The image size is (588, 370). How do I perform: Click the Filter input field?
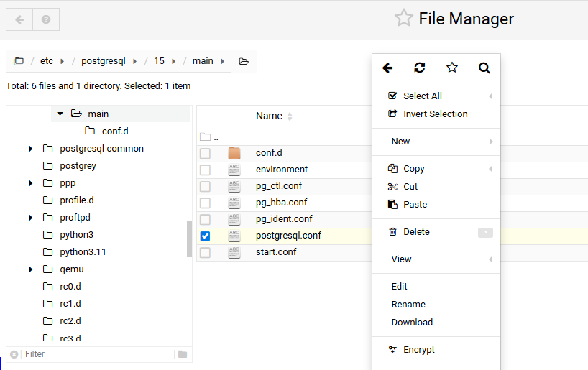click(x=97, y=354)
